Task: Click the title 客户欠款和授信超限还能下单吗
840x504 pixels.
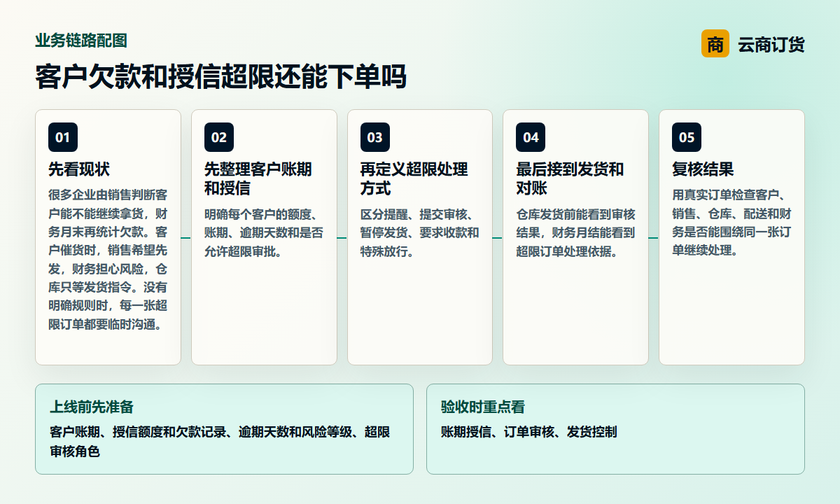Action: pyautogui.click(x=220, y=77)
